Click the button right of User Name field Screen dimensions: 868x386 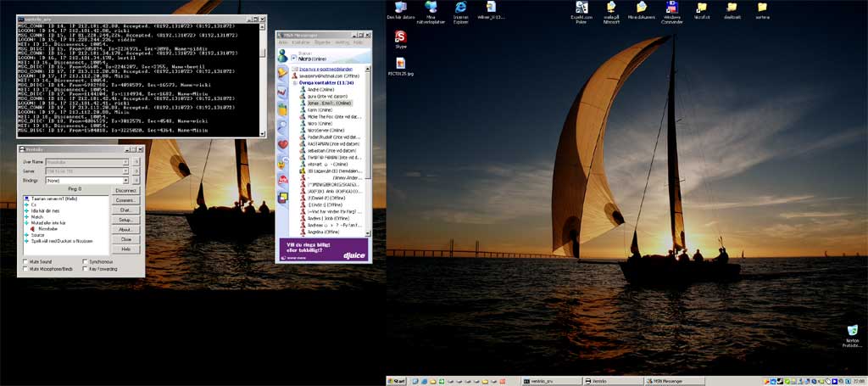pyautogui.click(x=136, y=162)
